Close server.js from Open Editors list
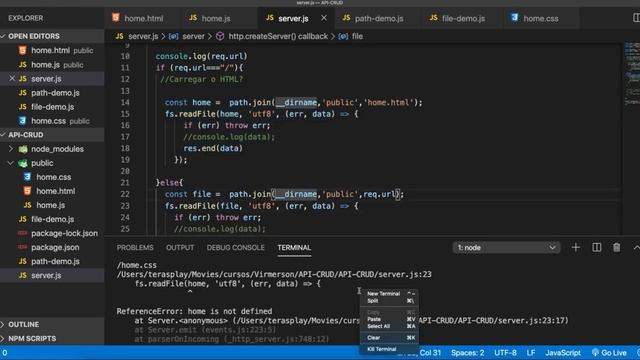Screen dimensions: 640x360 tap(12, 78)
